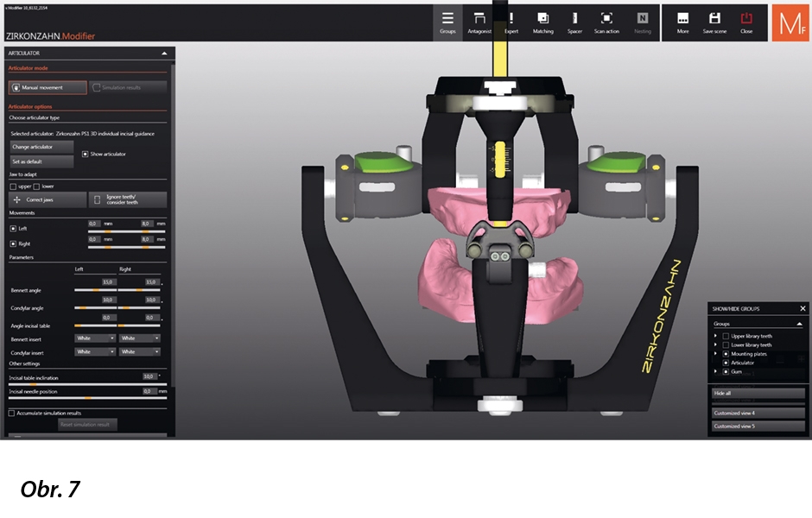Adjust the Left movement slider
Screen dimensions: 812x518
pos(126,232)
